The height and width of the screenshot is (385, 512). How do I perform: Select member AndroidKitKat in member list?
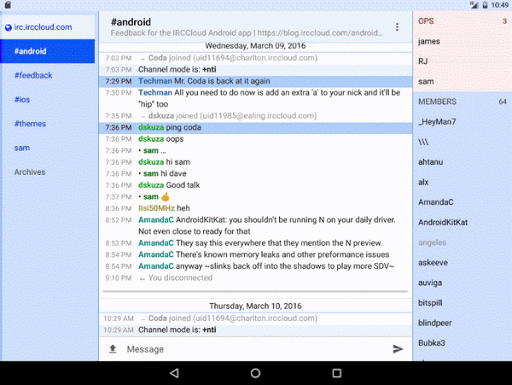point(462,222)
